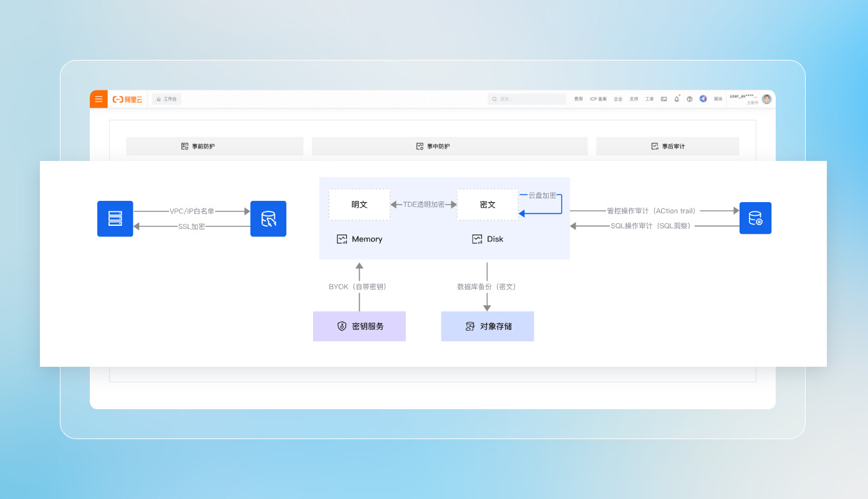Click the 密钥服务 box
The image size is (868, 499).
(359, 326)
